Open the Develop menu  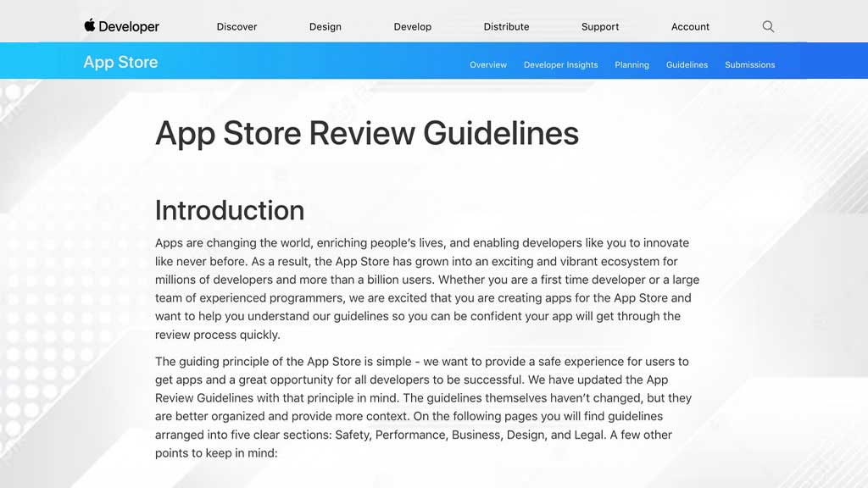click(x=413, y=26)
